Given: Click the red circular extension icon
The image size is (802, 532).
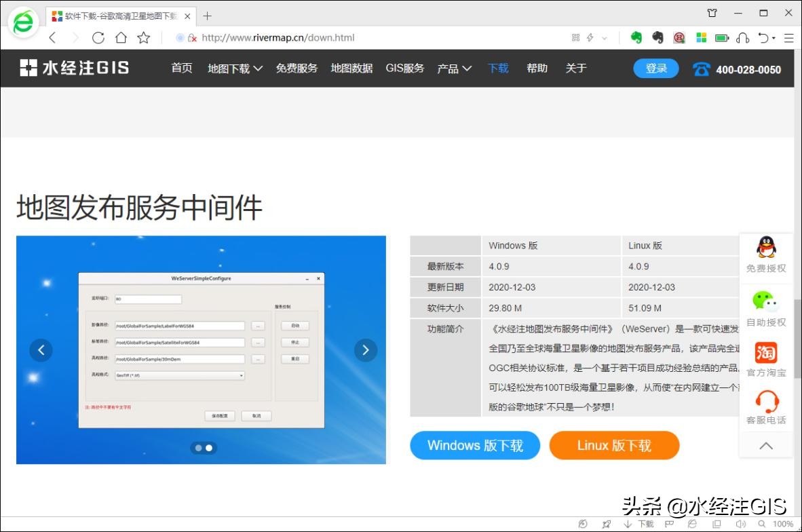Looking at the screenshot, I should [679, 37].
